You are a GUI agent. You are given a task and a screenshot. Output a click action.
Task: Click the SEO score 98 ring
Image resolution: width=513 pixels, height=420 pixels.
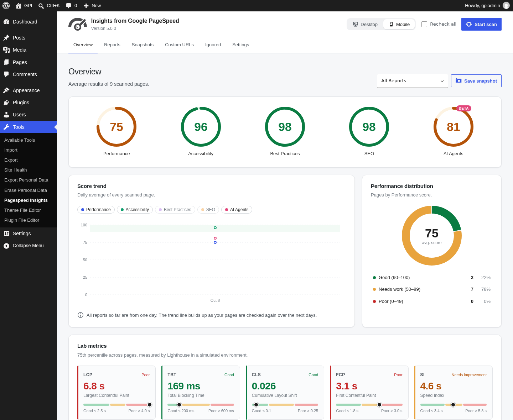pos(369,127)
